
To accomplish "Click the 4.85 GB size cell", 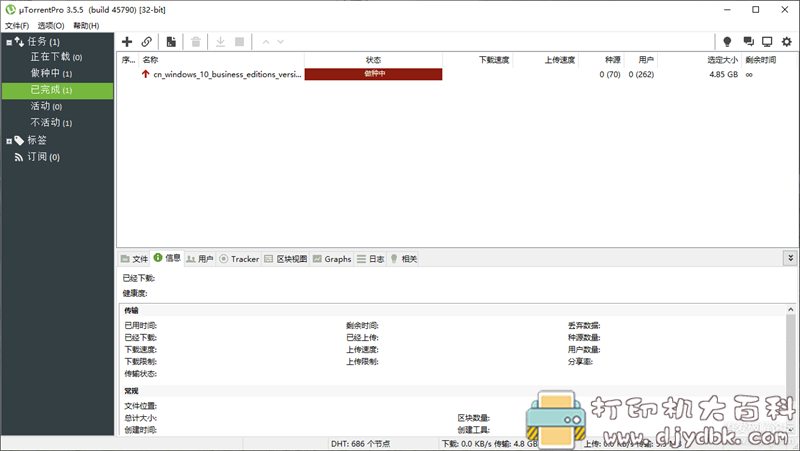I will 723,74.
